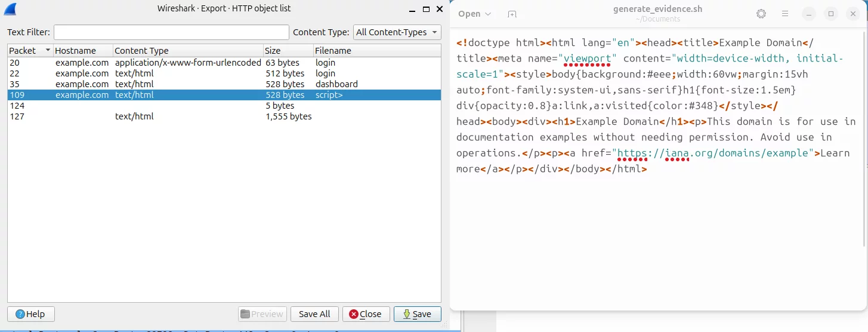Close the generate_evidence.sh editor window
868x332 pixels.
tap(854, 14)
